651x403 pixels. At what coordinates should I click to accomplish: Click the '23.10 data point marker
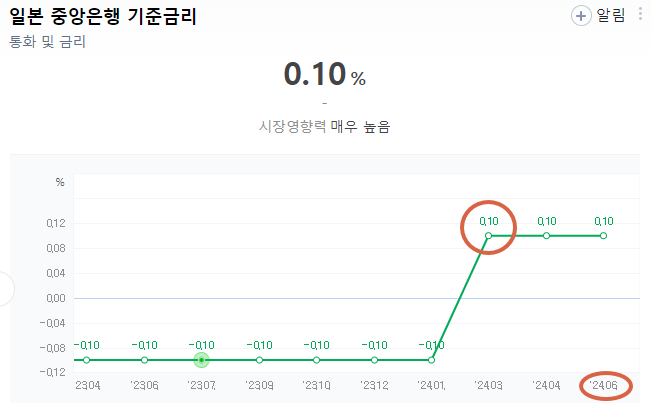coord(316,360)
